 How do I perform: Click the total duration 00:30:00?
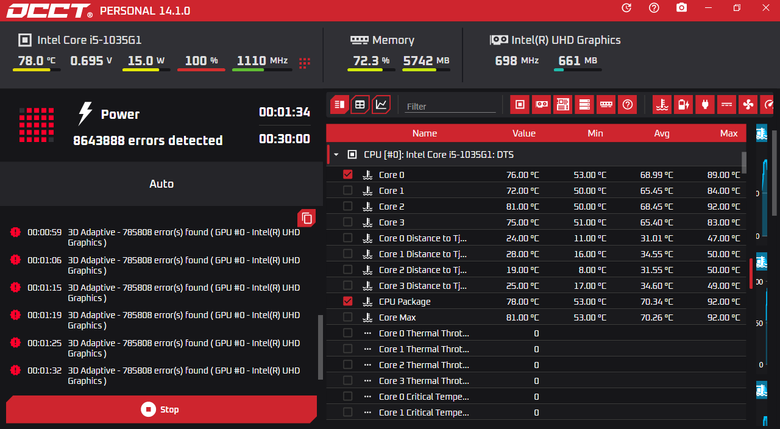[x=285, y=139]
